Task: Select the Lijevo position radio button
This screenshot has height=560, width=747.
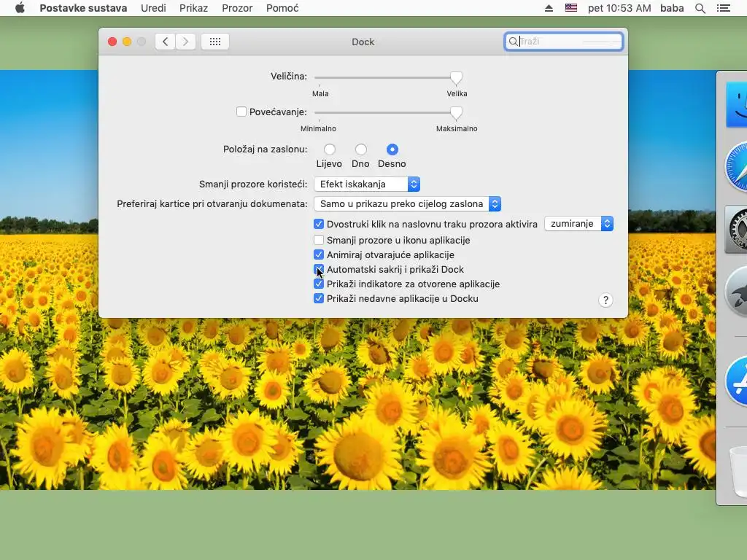Action: (x=329, y=149)
